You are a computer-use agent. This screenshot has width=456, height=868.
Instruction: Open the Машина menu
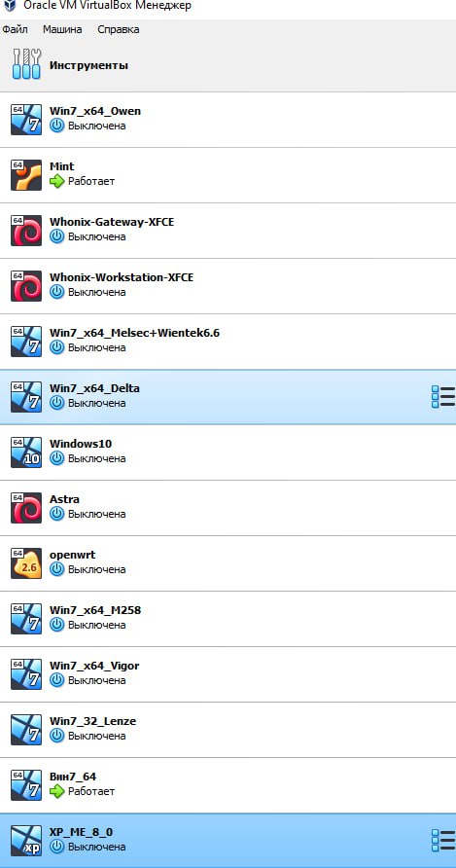click(x=62, y=29)
